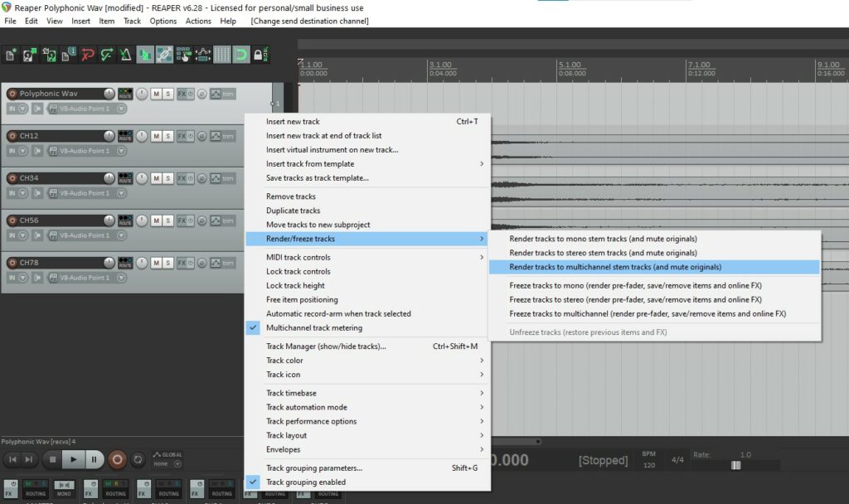Expand Track automation mode submenu

click(367, 407)
